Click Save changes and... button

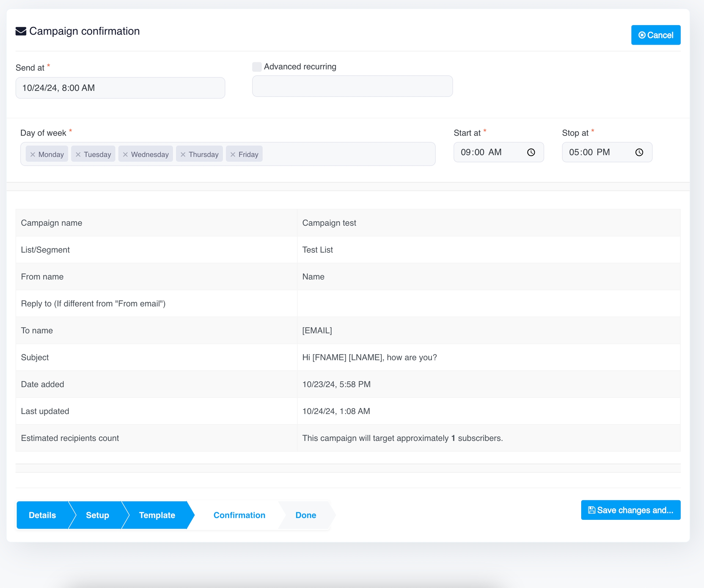point(630,510)
